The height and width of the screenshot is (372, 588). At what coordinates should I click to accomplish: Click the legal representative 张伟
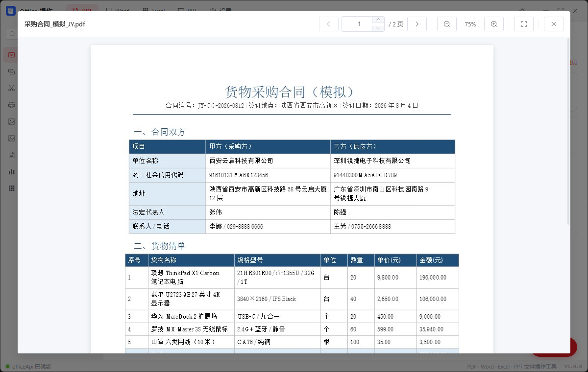click(216, 212)
